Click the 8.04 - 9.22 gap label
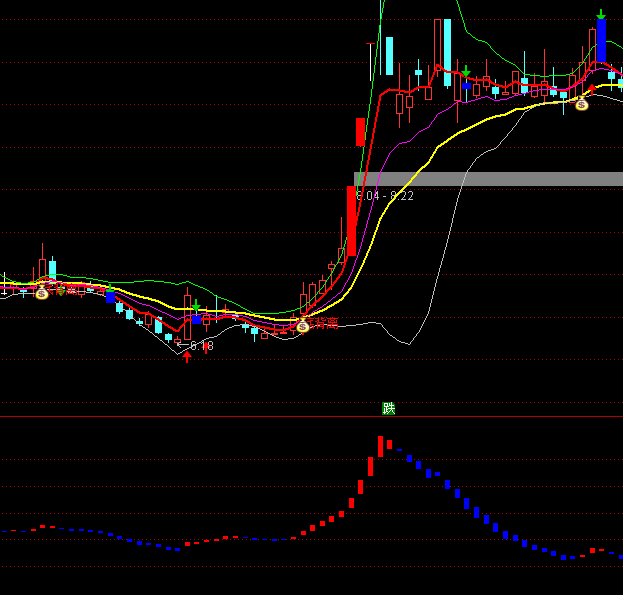 pyautogui.click(x=385, y=196)
